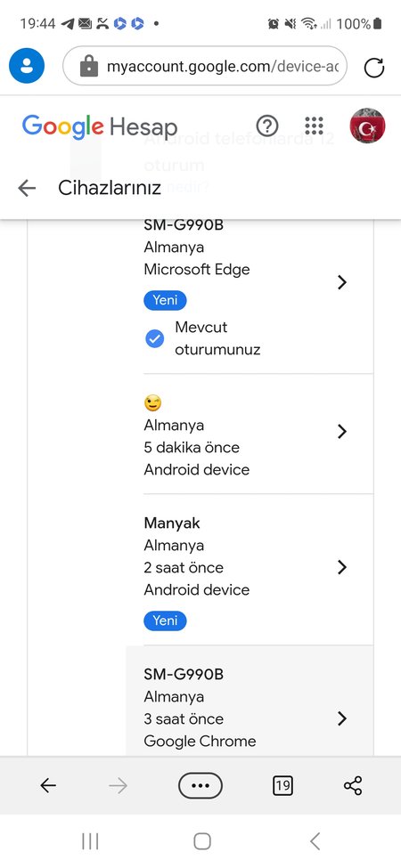This screenshot has width=401, height=868.
Task: Select the Manyak device name
Action: click(172, 523)
